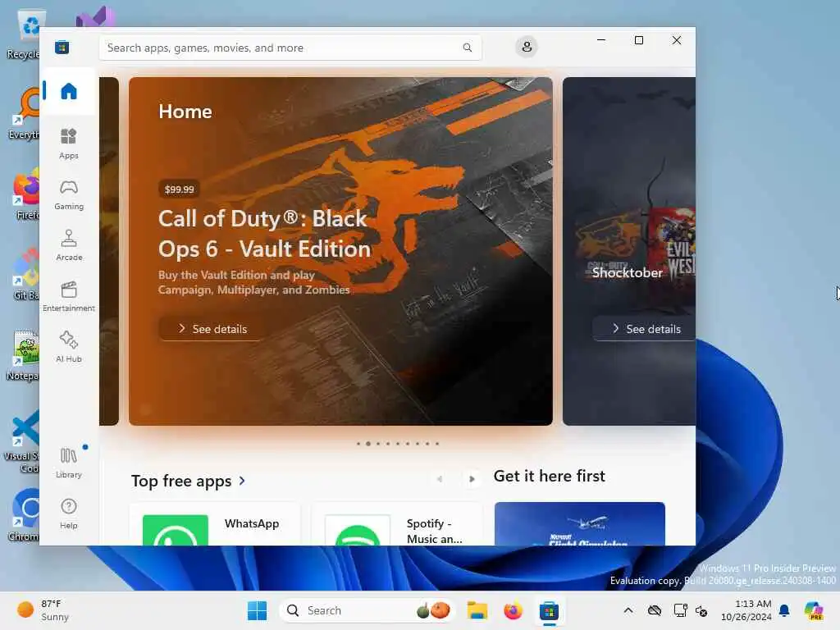Click the Shocktober banner card
Image resolution: width=840 pixels, height=630 pixels.
coord(629,251)
